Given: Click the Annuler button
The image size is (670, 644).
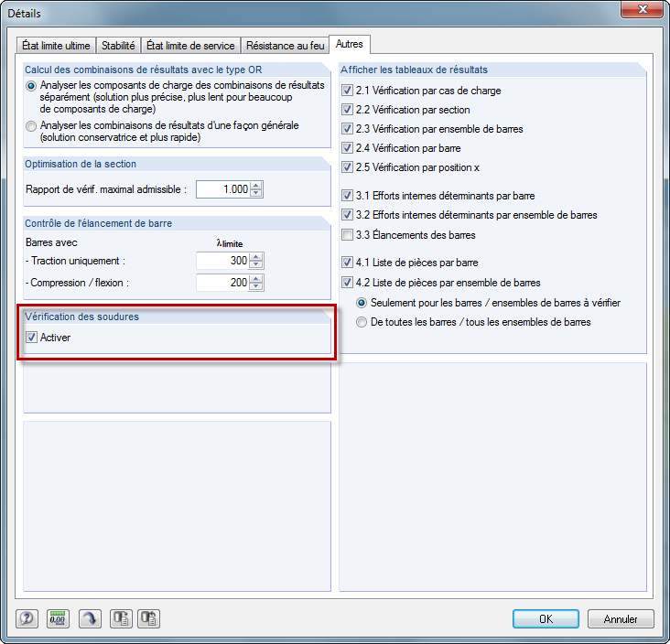Looking at the screenshot, I should 621,618.
